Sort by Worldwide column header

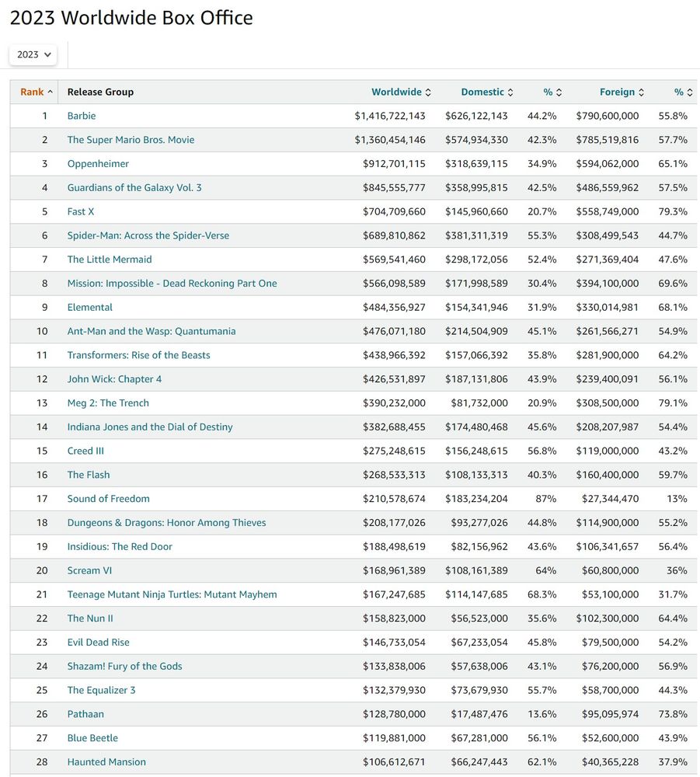[x=401, y=92]
